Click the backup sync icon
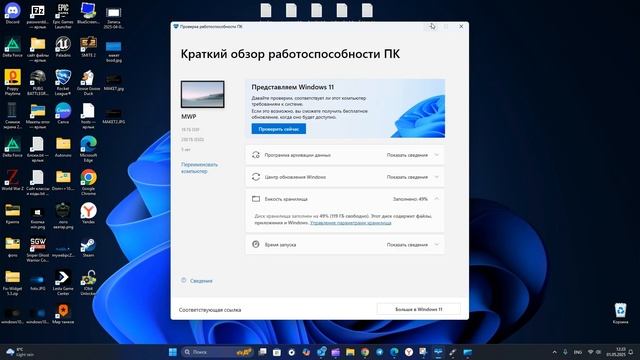Viewport: 640px width, 360px height. point(256,155)
